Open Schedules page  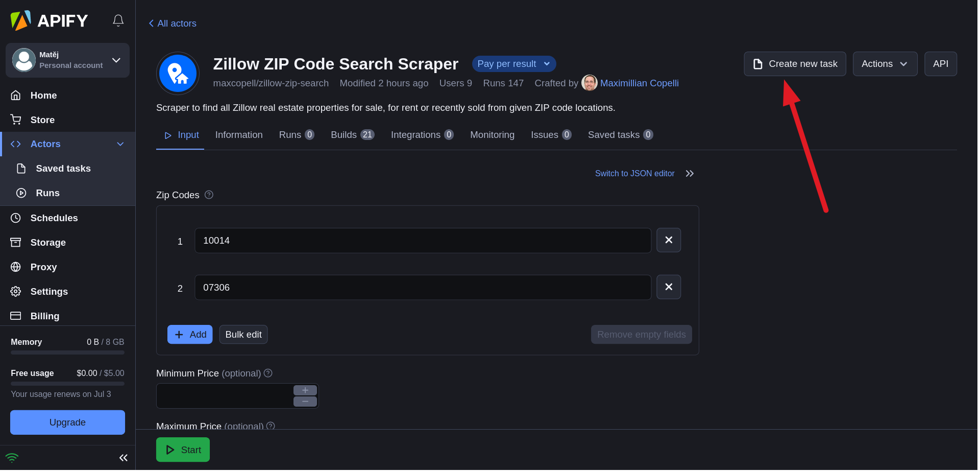click(x=67, y=218)
